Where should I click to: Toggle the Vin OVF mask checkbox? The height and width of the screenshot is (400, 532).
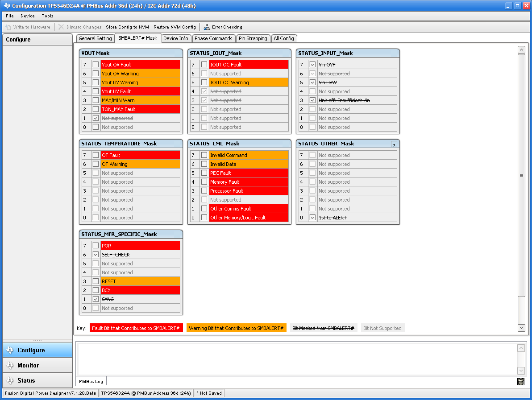pos(312,64)
